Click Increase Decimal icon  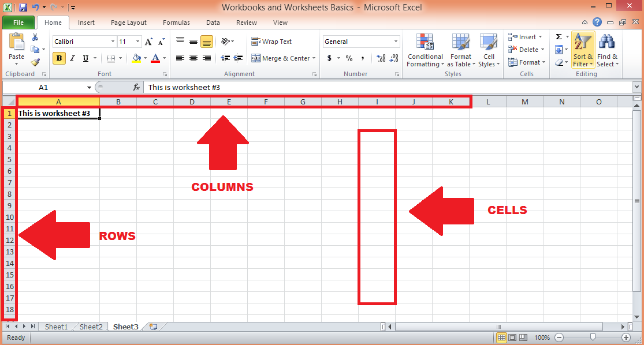pyautogui.click(x=381, y=58)
